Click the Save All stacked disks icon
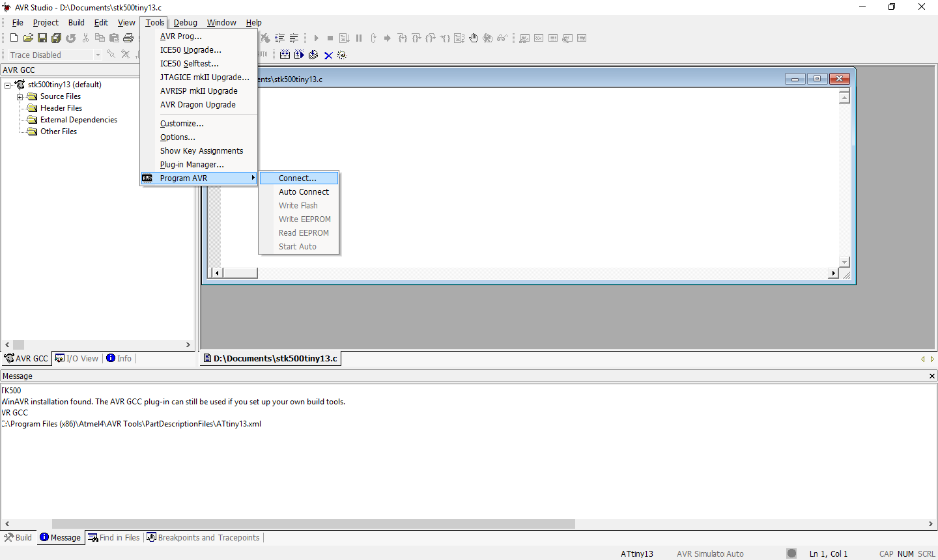 click(x=57, y=38)
